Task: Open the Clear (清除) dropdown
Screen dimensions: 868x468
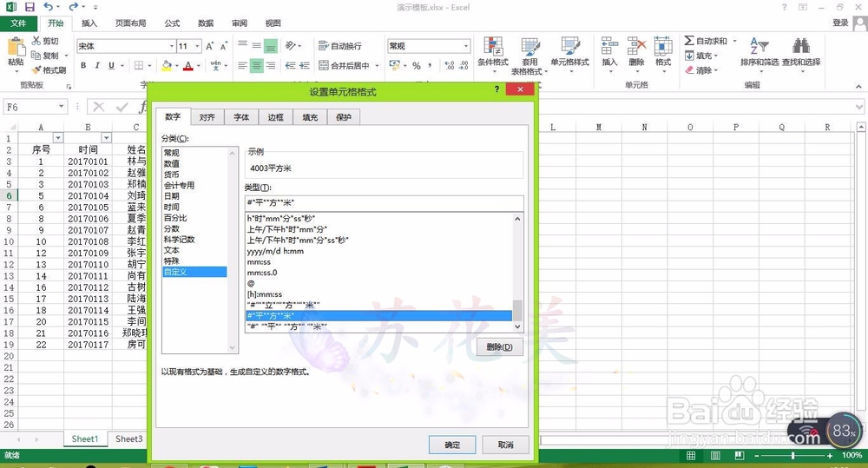Action: point(701,69)
